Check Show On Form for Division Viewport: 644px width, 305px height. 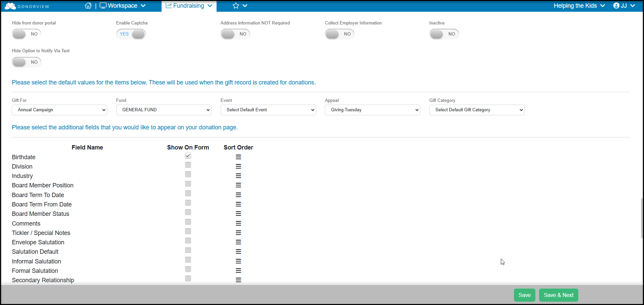pyautogui.click(x=188, y=165)
